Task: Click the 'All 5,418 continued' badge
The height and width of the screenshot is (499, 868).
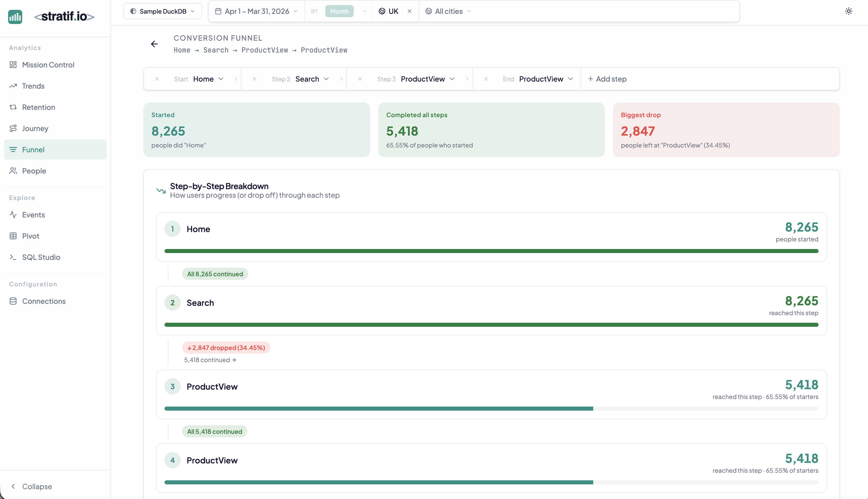Action: tap(214, 432)
